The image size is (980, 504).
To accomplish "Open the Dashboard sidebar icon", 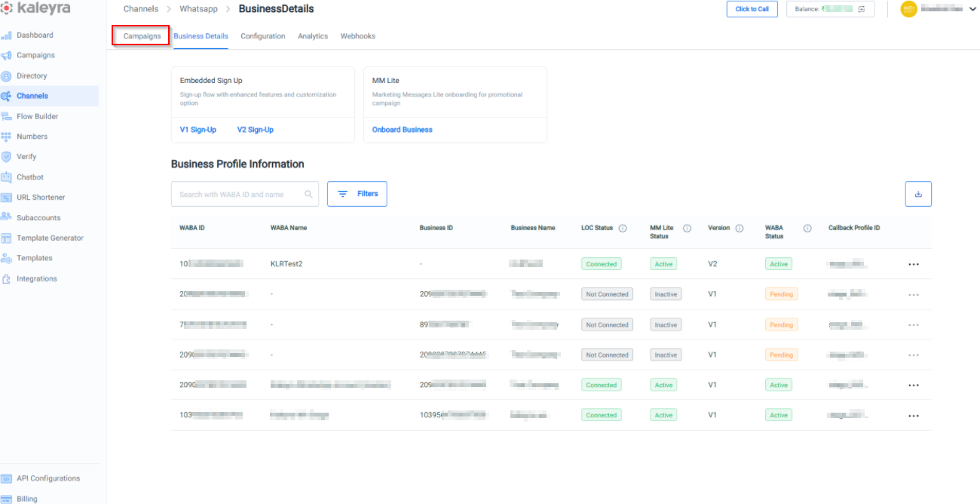I will coord(7,35).
